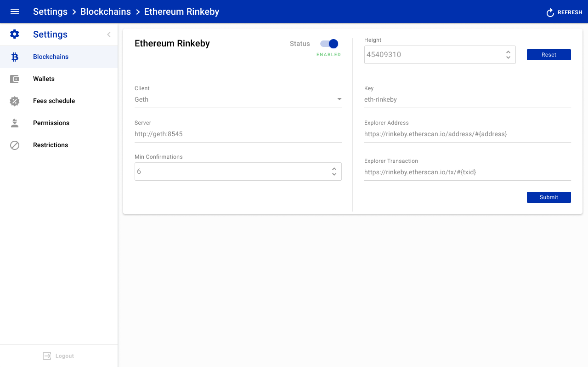The height and width of the screenshot is (367, 588).
Task: Click the Fees schedule percent badge icon
Action: coord(15,101)
